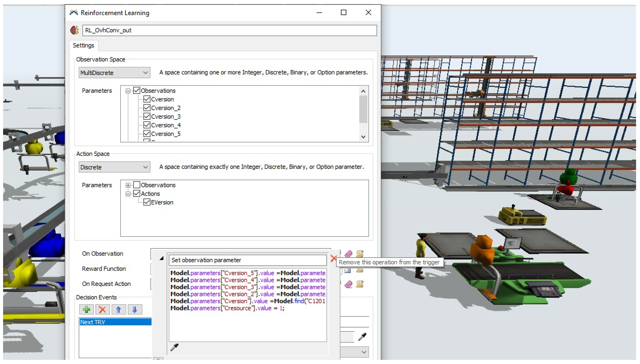Remove the Set observation parameter operation
This screenshot has height=364, width=640.
(x=333, y=258)
